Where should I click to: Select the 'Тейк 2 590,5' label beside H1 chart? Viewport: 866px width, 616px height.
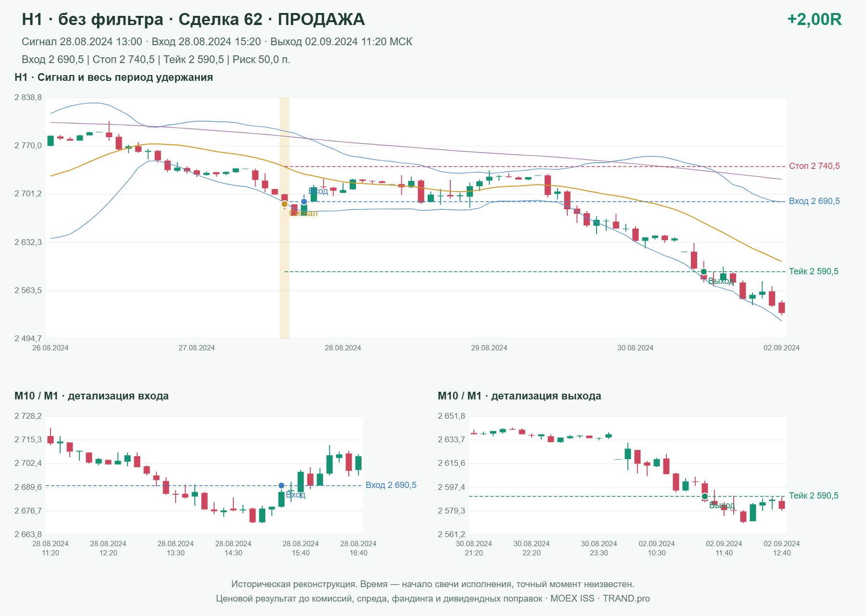[x=814, y=271]
